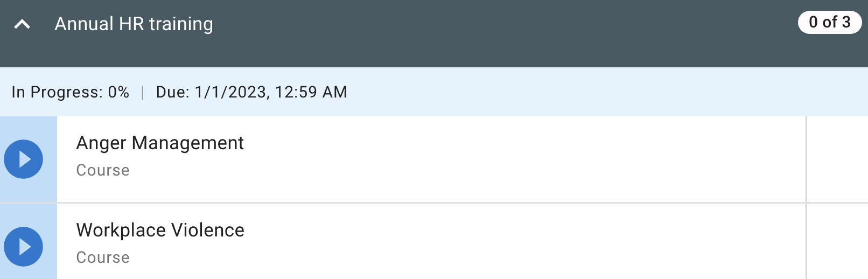The image size is (868, 279).
Task: Click the separator between In Progress and Due
Action: 143,93
